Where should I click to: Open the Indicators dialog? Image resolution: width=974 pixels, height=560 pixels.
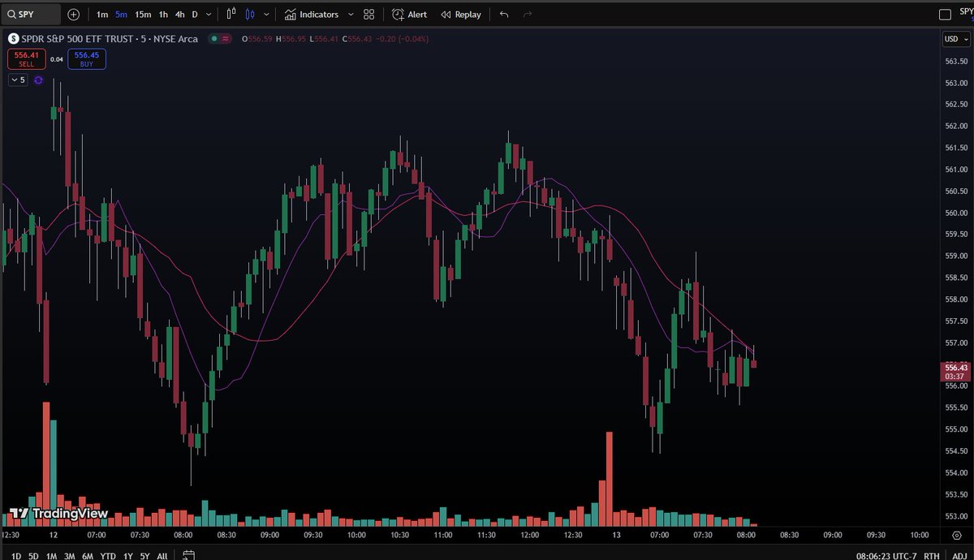pyautogui.click(x=312, y=15)
